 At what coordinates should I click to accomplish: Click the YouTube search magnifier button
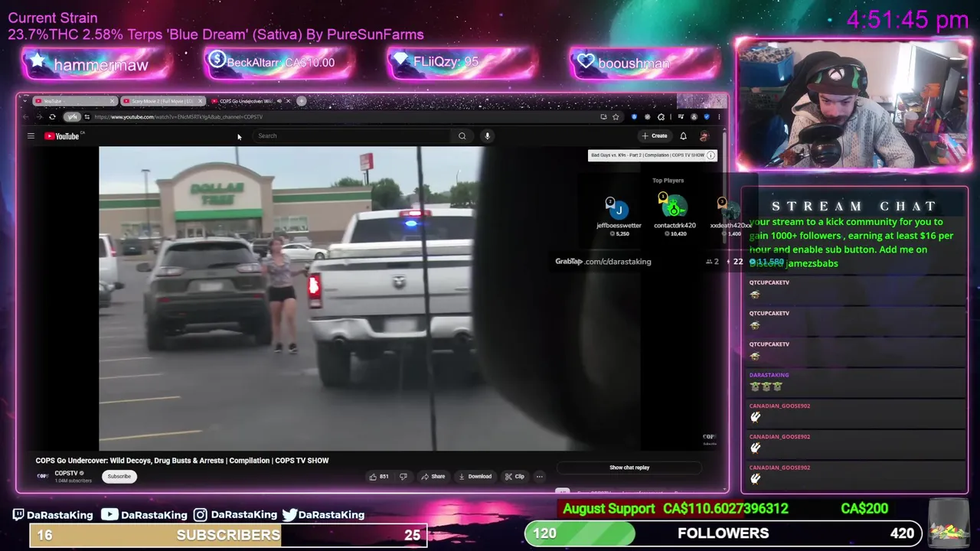(x=462, y=136)
